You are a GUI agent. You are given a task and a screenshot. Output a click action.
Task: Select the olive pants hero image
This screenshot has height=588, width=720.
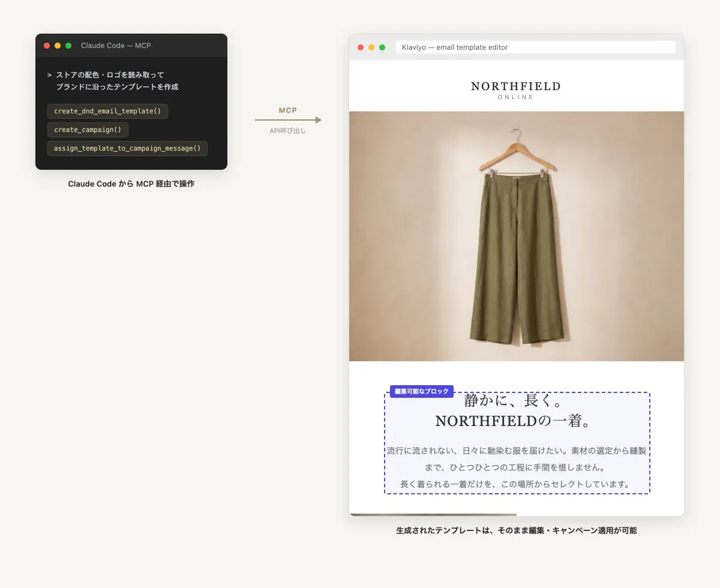[x=517, y=236]
